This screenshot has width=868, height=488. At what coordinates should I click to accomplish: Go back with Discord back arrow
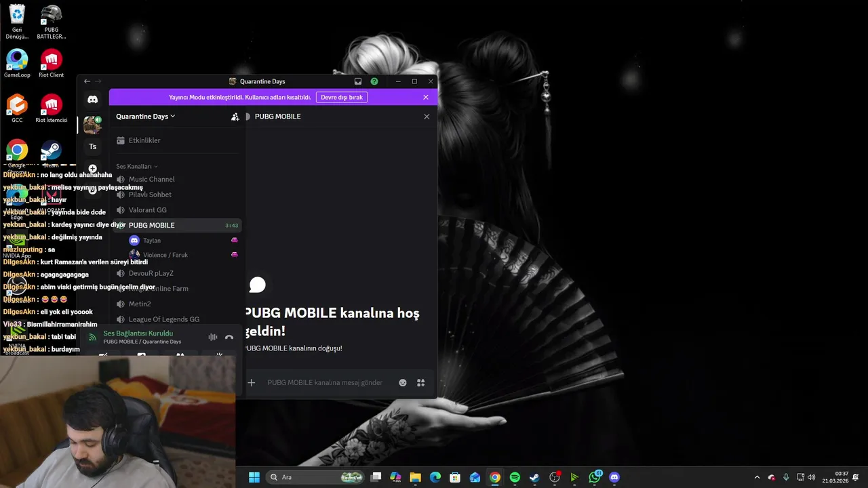[87, 81]
